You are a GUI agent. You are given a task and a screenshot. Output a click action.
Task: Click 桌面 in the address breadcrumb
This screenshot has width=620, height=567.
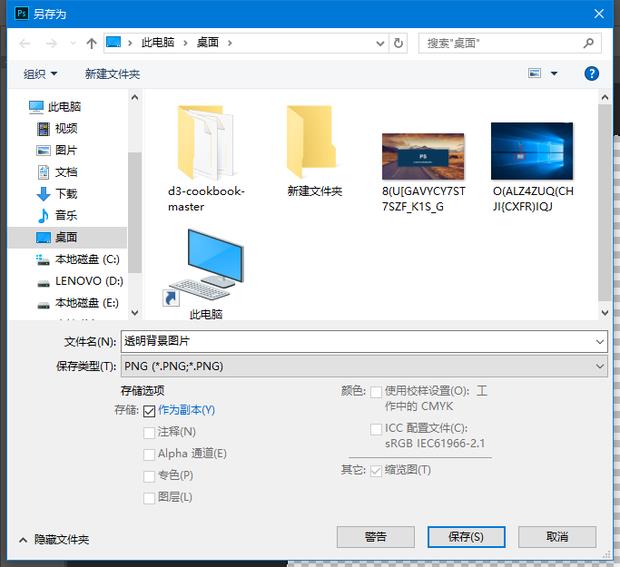(x=208, y=42)
